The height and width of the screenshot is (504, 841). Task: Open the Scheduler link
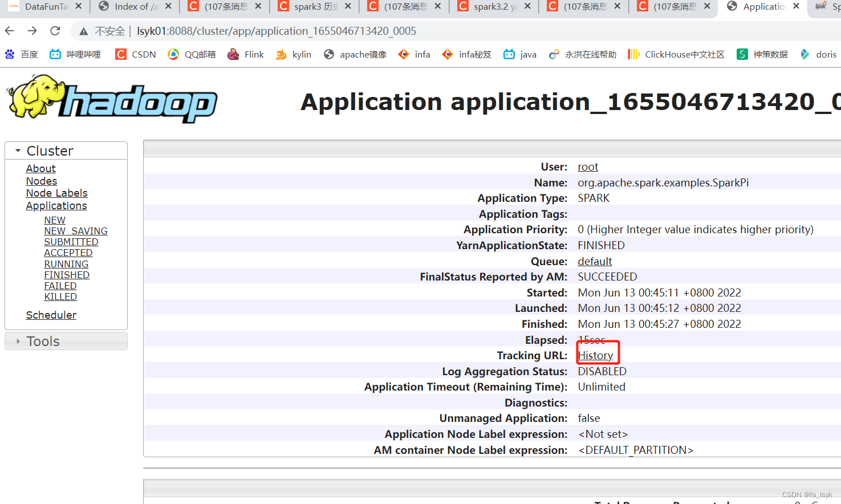[x=51, y=315]
